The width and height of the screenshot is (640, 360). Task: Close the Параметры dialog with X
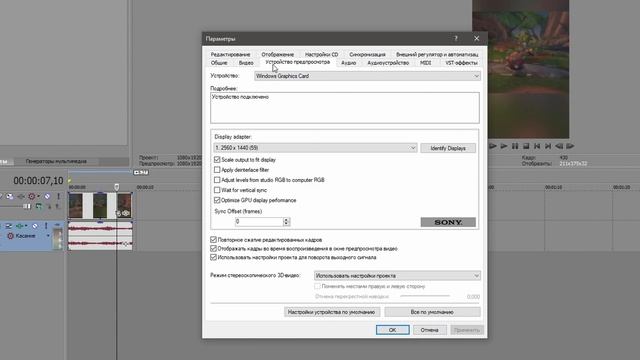476,38
